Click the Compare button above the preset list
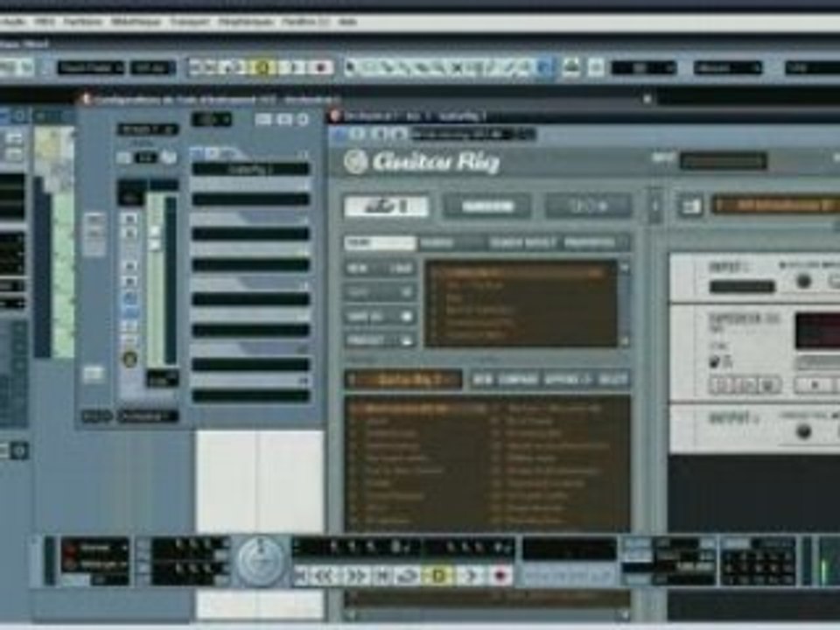Screen dimensions: 840x630 [x=518, y=379]
